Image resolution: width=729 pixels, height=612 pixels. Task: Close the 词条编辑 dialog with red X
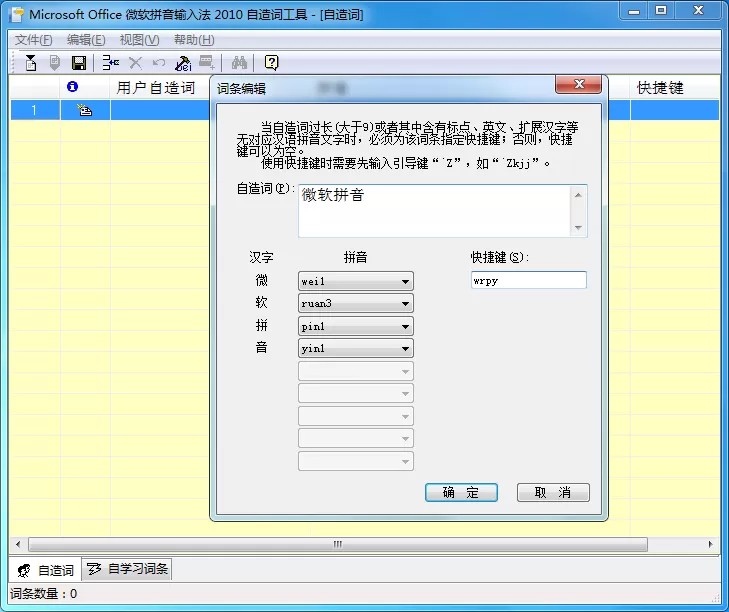coord(578,84)
